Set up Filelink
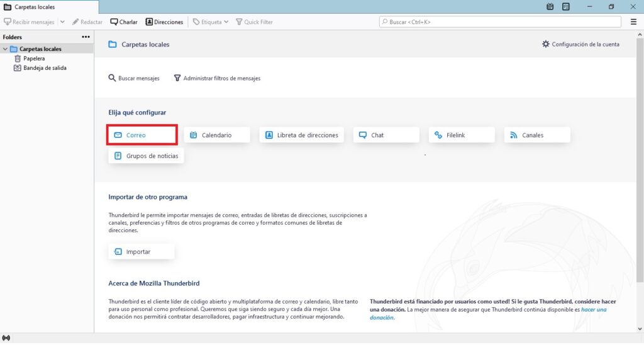644x345 pixels. click(x=462, y=135)
